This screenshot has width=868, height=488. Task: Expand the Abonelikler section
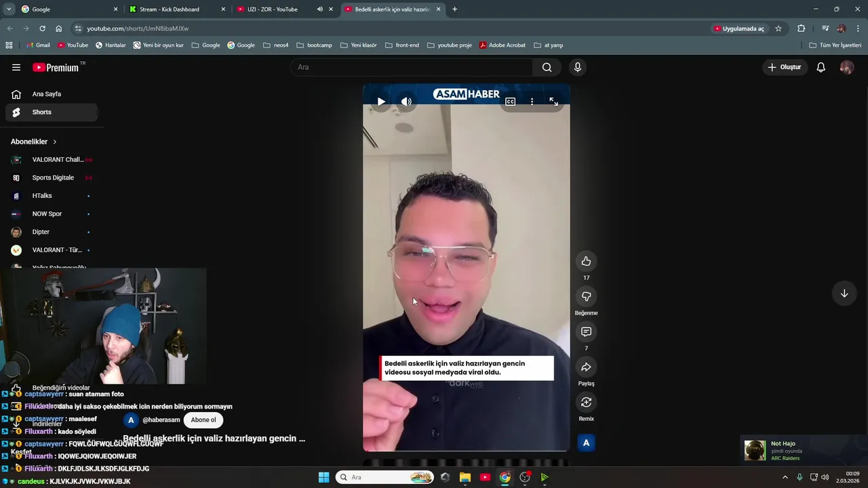click(x=34, y=142)
